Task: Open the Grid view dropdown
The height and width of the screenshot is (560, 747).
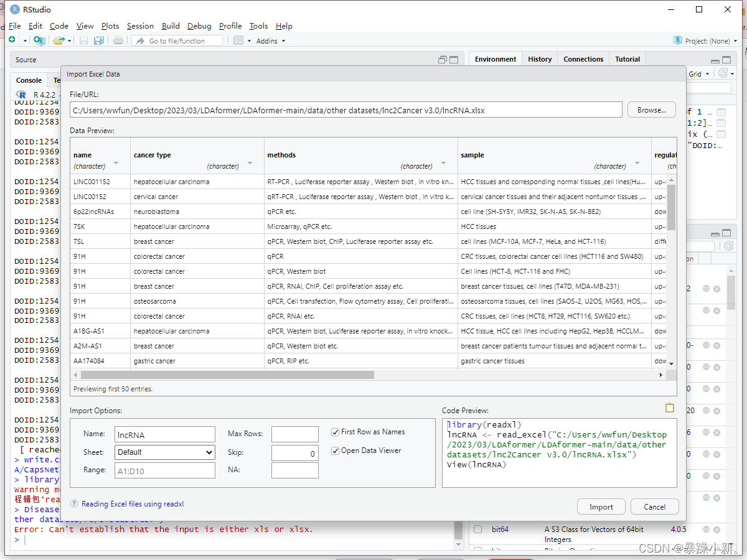Action: (x=699, y=73)
